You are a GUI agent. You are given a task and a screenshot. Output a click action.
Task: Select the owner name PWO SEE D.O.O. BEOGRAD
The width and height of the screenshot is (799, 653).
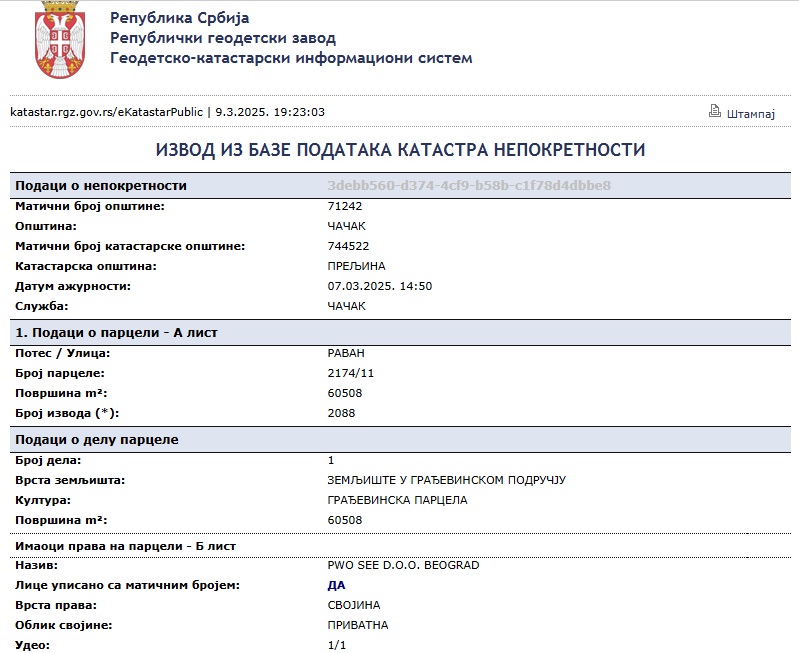tap(403, 565)
